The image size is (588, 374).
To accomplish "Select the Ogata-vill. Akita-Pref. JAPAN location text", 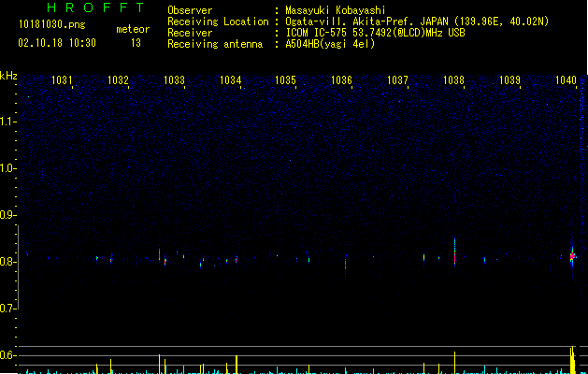I will [417, 22].
